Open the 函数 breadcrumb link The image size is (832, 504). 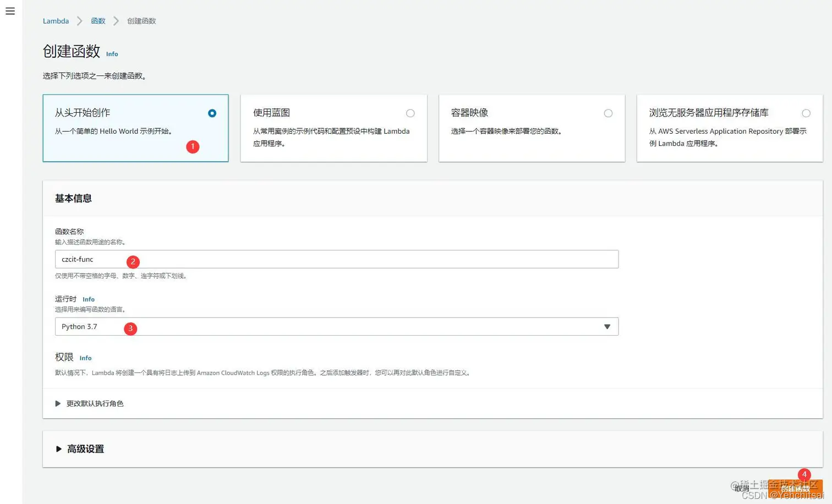click(98, 21)
